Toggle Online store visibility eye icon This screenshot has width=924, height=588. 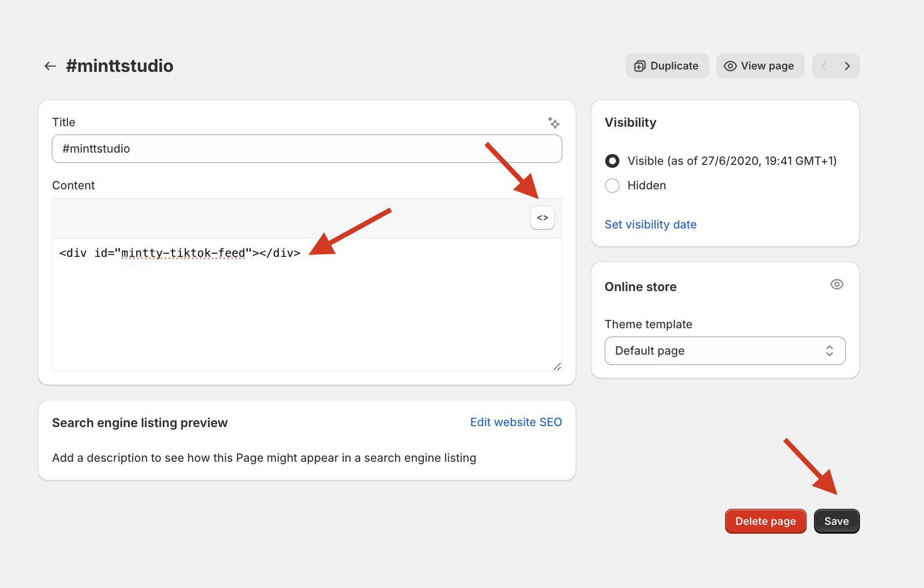(x=837, y=284)
